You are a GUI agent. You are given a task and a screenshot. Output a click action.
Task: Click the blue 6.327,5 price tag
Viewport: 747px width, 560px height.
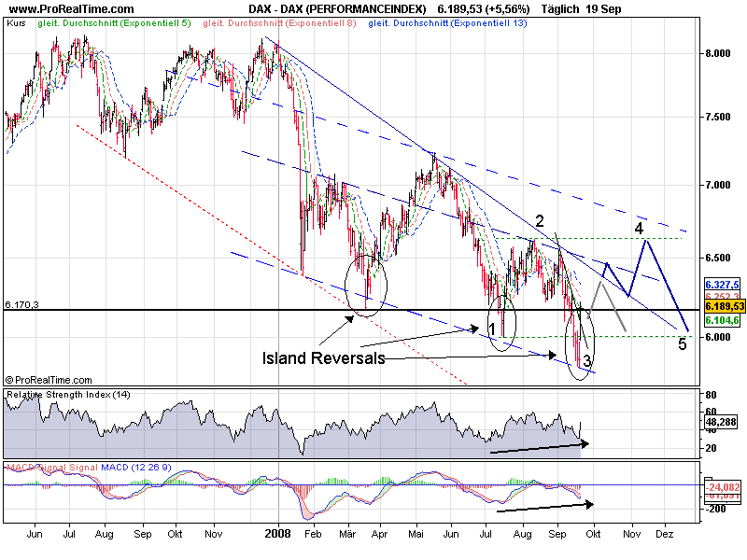(723, 285)
